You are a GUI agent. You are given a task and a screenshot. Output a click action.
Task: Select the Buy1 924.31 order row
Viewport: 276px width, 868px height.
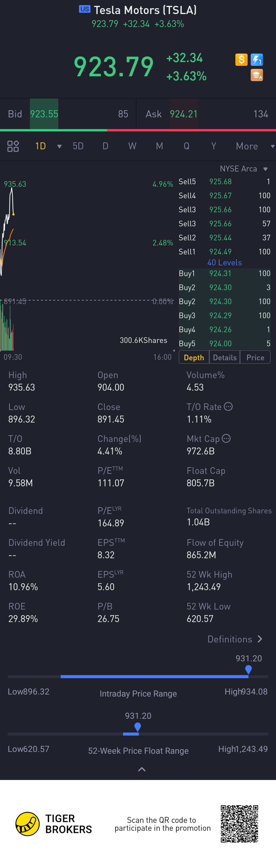[224, 273]
